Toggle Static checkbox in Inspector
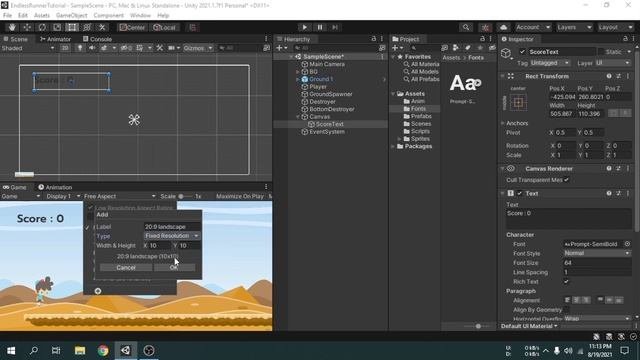The image size is (640, 360). (x=600, y=52)
